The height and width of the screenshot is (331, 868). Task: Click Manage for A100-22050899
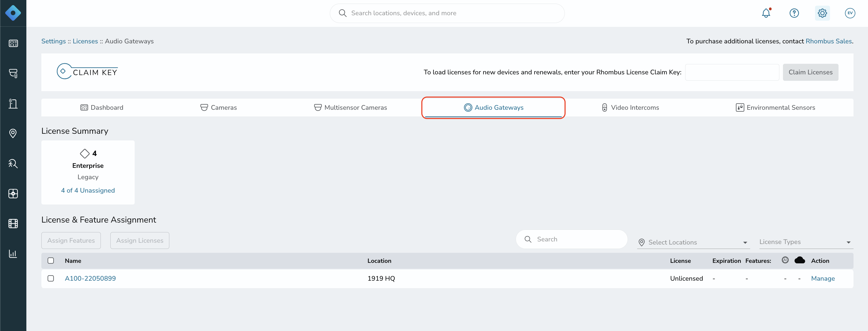tap(823, 279)
